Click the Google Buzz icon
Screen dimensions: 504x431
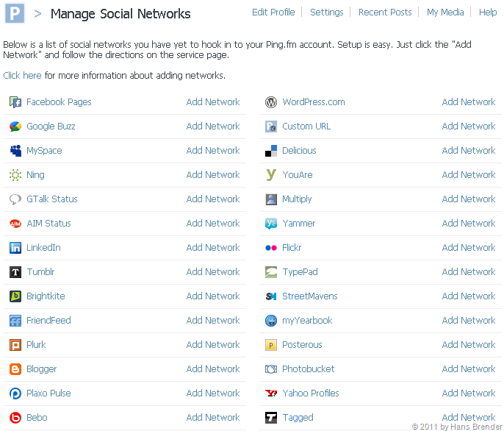(15, 127)
